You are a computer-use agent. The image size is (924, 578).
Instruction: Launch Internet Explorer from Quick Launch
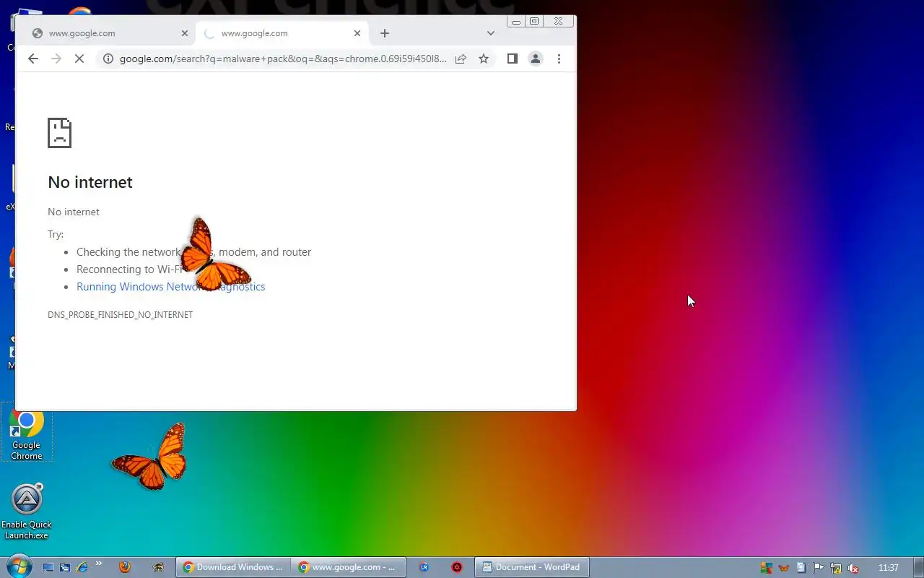point(82,568)
